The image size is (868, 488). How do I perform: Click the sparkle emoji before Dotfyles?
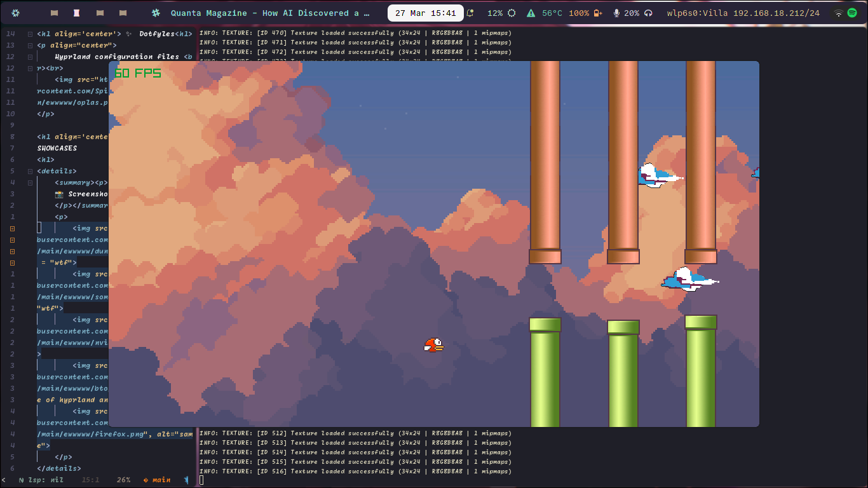click(129, 34)
